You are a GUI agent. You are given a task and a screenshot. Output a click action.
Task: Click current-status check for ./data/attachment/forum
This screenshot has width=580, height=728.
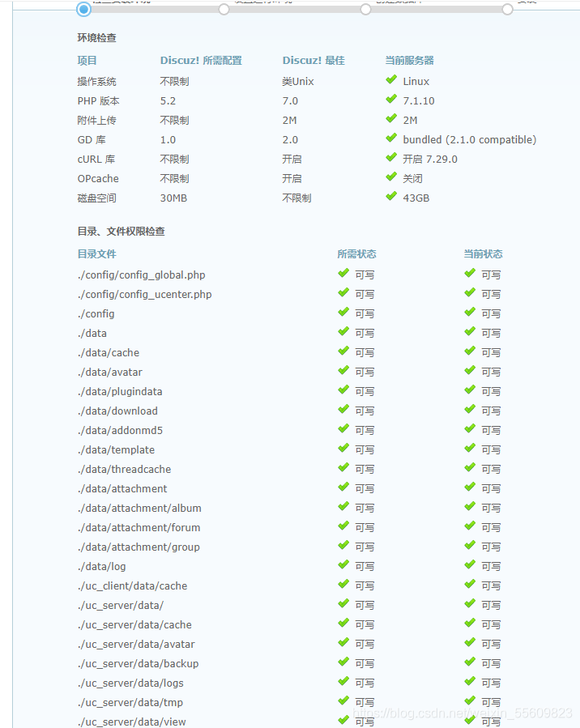tap(470, 526)
